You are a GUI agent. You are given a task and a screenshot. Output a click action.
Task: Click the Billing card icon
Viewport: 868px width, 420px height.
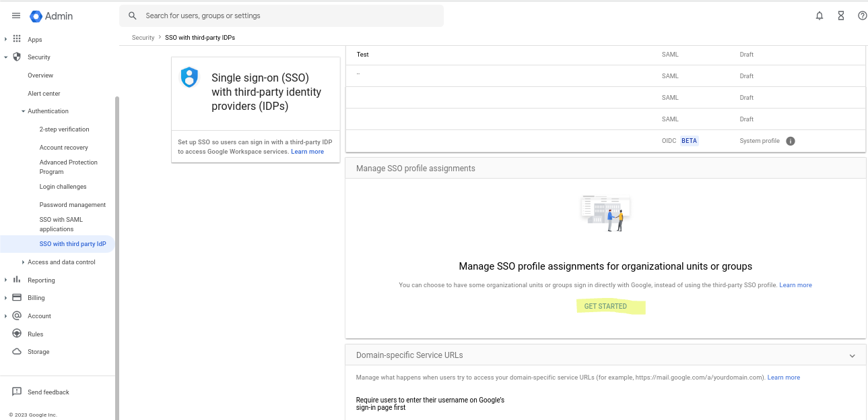coord(17,297)
